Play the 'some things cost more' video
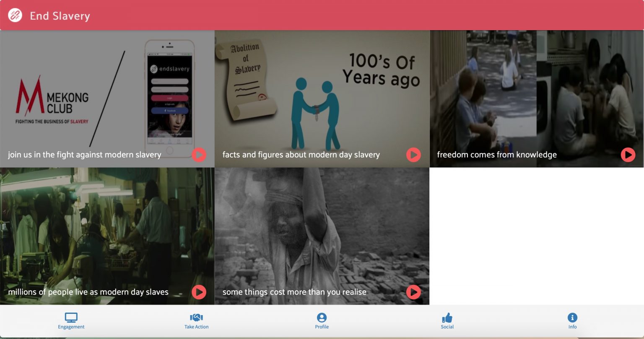Viewport: 644px width, 339px height. 413,292
